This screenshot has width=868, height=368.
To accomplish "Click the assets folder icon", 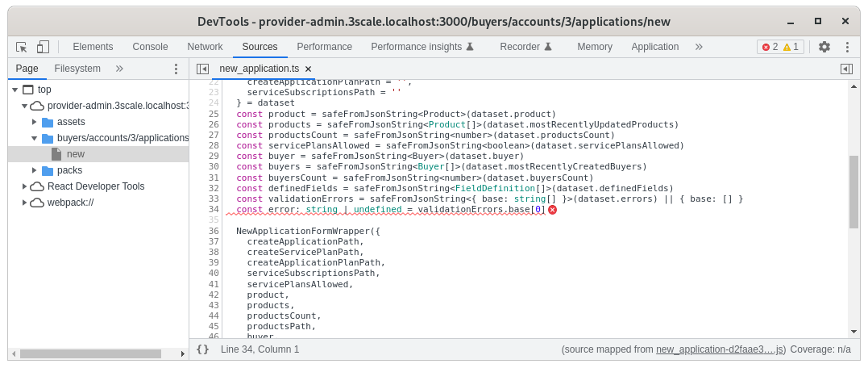I will pyautogui.click(x=48, y=122).
